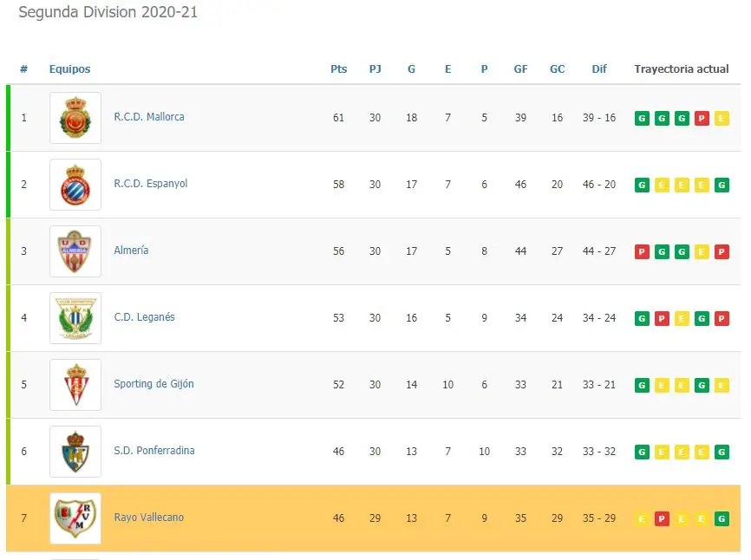Click the Trayectoria actual column header
The image size is (751, 560).
[x=681, y=69]
